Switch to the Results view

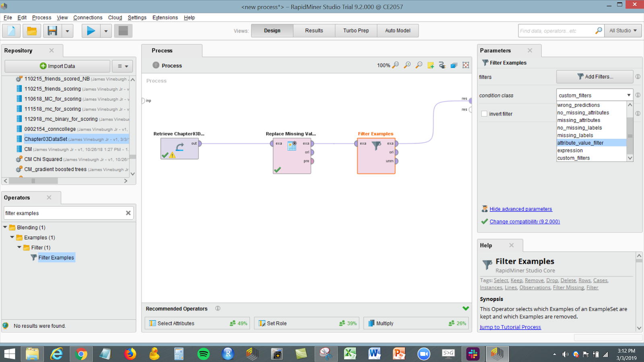(x=314, y=31)
